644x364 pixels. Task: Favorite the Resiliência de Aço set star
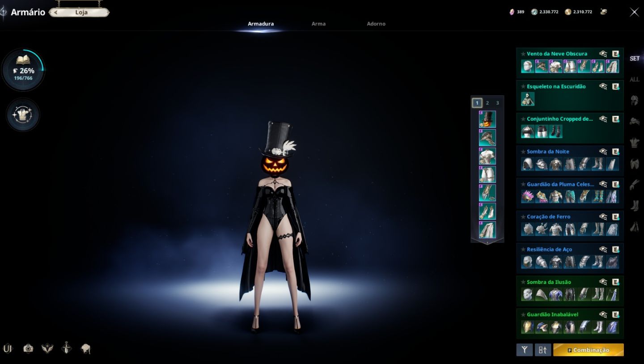pyautogui.click(x=523, y=250)
